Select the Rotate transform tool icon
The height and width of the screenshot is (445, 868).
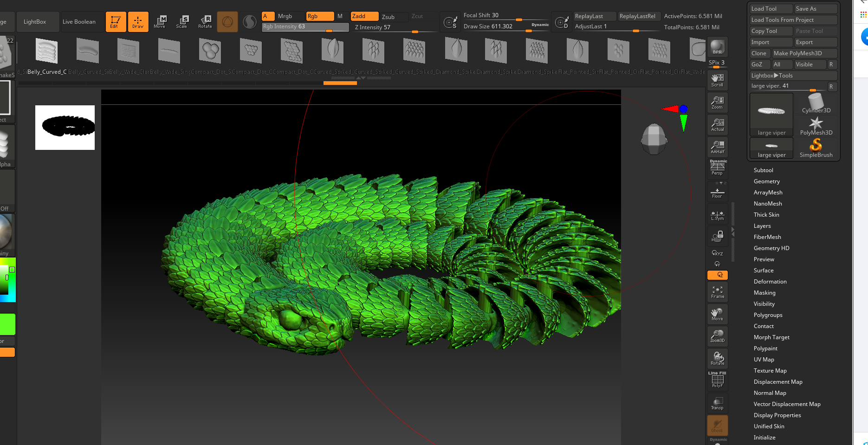(205, 21)
